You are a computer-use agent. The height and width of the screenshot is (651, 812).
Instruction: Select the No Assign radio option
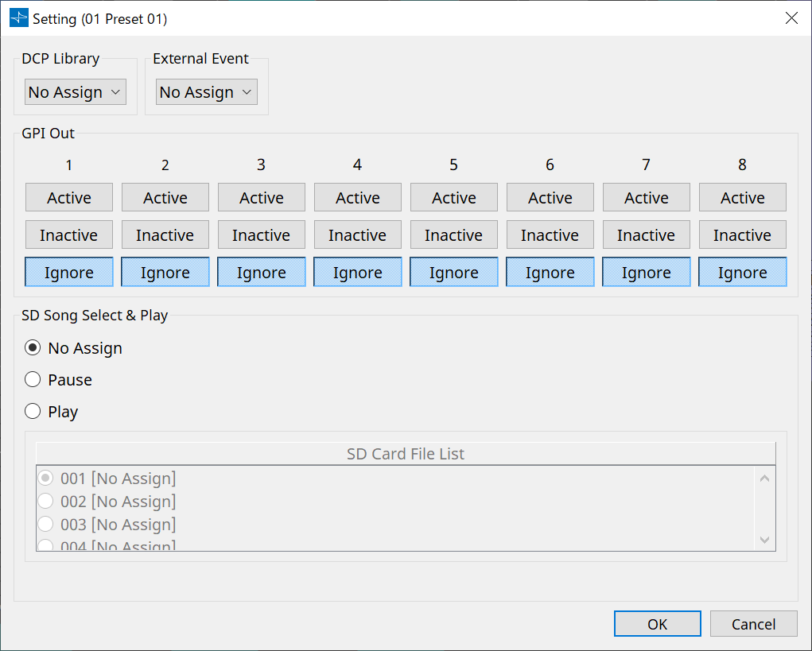click(x=33, y=348)
